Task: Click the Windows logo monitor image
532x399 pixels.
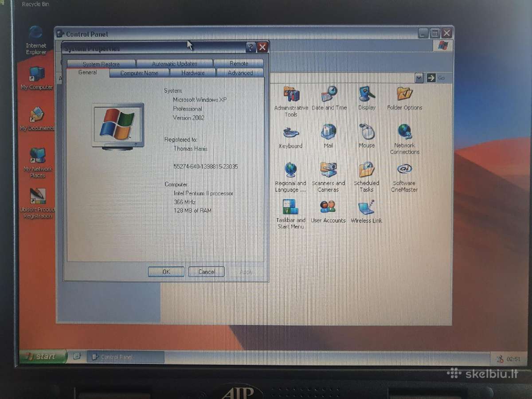Action: tap(118, 126)
